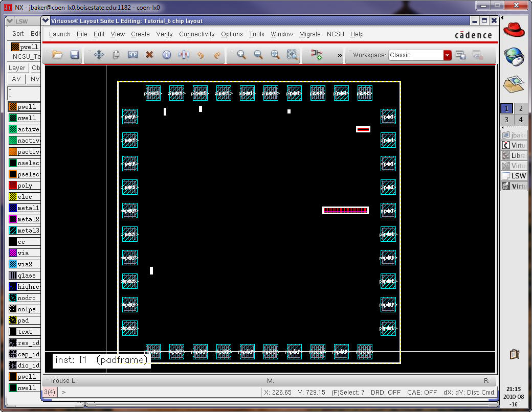The height and width of the screenshot is (412, 532).
Task: Open the web browser globe icon
Action: click(x=514, y=57)
